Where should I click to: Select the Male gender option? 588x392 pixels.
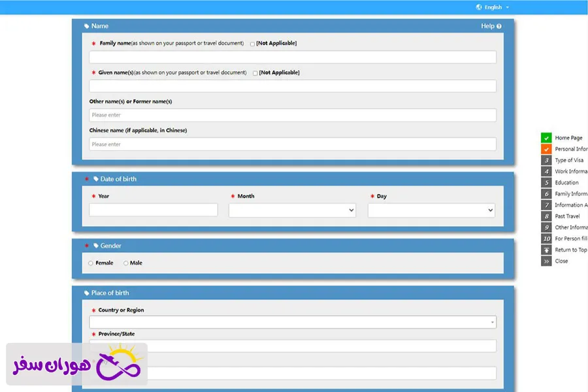click(x=125, y=263)
